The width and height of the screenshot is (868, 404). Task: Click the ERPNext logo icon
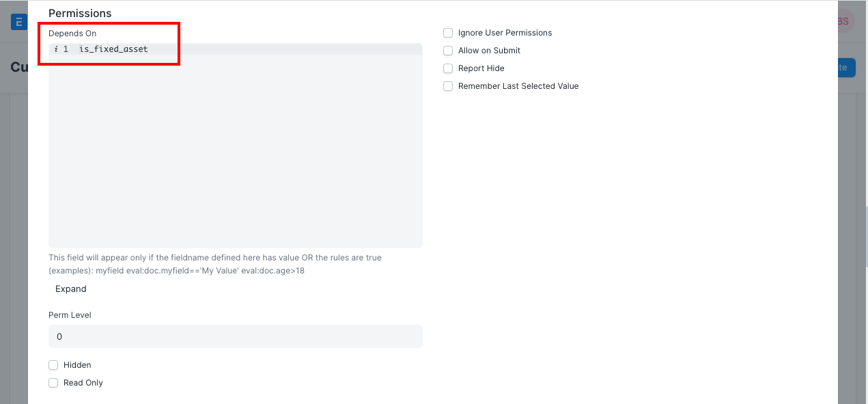[x=18, y=21]
